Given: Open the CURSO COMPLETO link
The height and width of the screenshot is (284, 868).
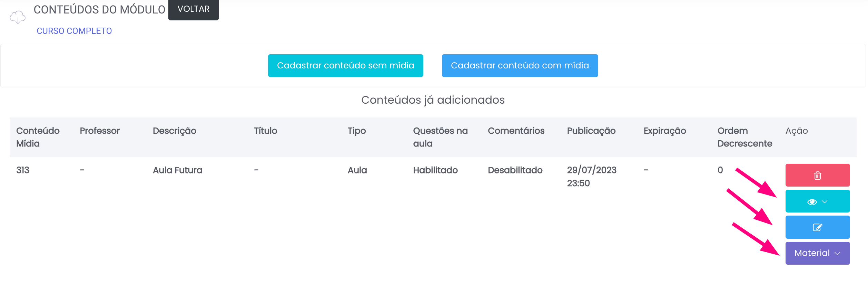Looking at the screenshot, I should click(x=74, y=31).
